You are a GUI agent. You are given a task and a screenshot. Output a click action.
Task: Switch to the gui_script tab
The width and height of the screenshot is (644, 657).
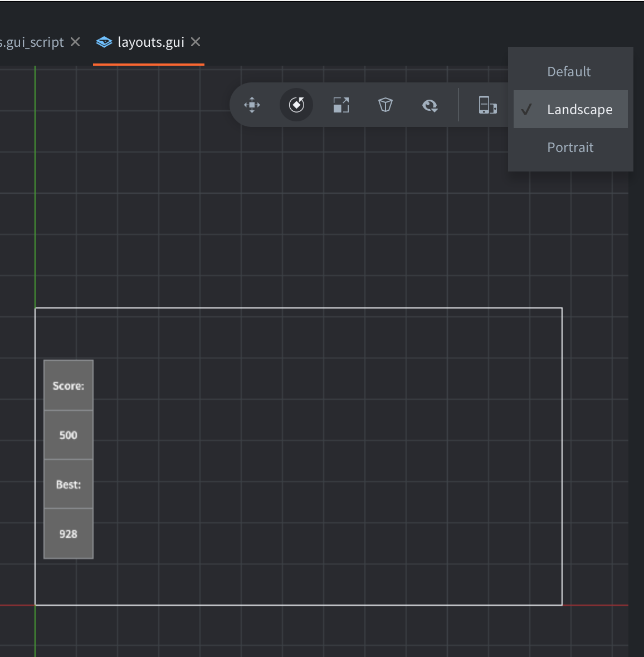tap(31, 41)
